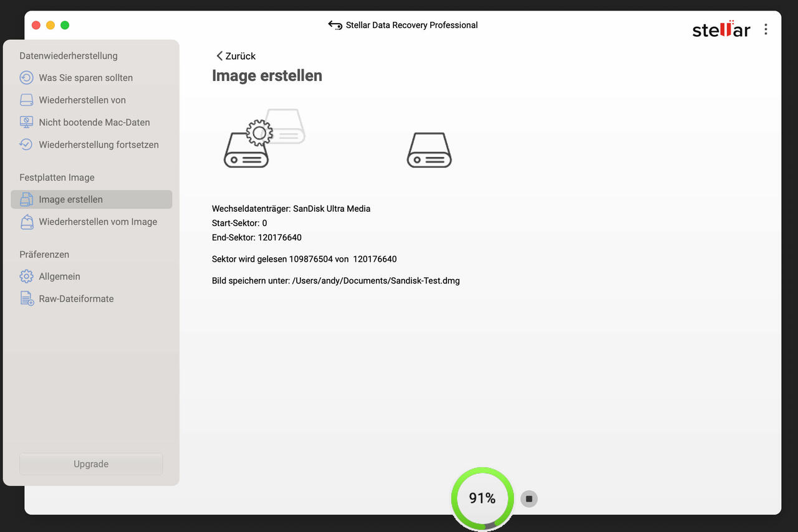Click the 'Image erstellen' sidebar icon
798x532 pixels.
coord(26,199)
